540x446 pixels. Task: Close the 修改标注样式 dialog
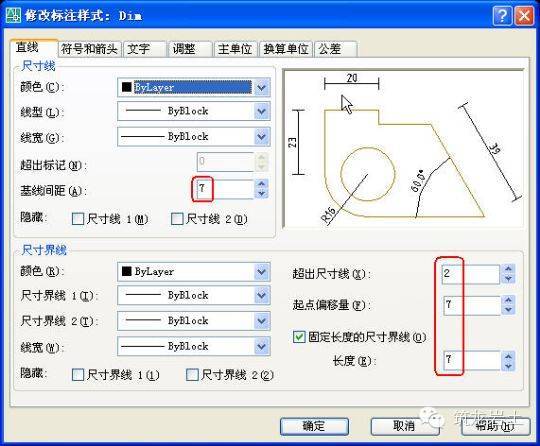click(x=524, y=16)
